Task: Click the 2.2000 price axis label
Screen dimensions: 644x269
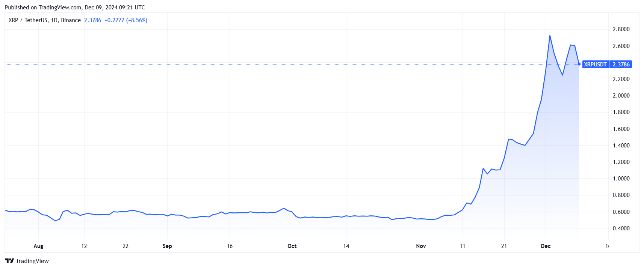Action: click(621, 79)
